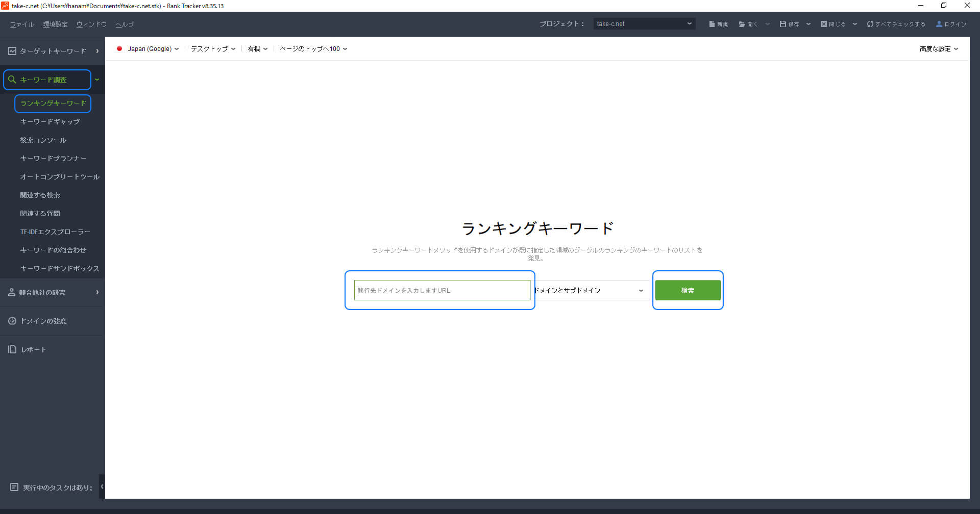Collapse the キーワード調査 section arrow
Viewport: 980px width, 514px height.
(x=97, y=80)
